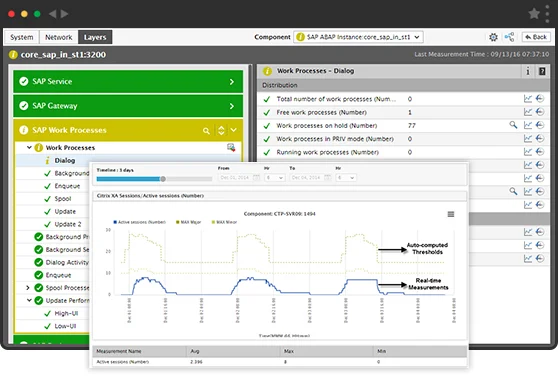This screenshot has width=558, height=382.
Task: Open history for Running work processes
Action: click(540, 152)
